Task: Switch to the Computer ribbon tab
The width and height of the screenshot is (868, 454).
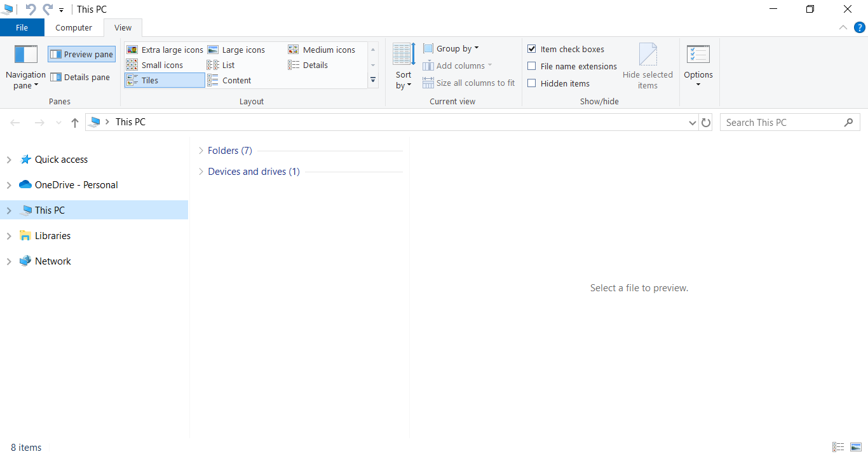Action: click(73, 27)
